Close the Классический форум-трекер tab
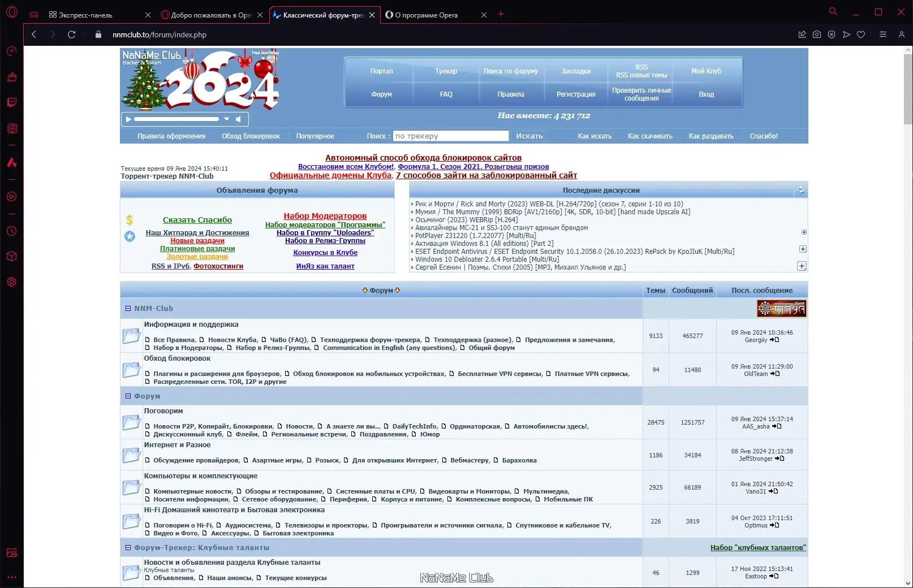The width and height of the screenshot is (913, 588). [x=372, y=15]
